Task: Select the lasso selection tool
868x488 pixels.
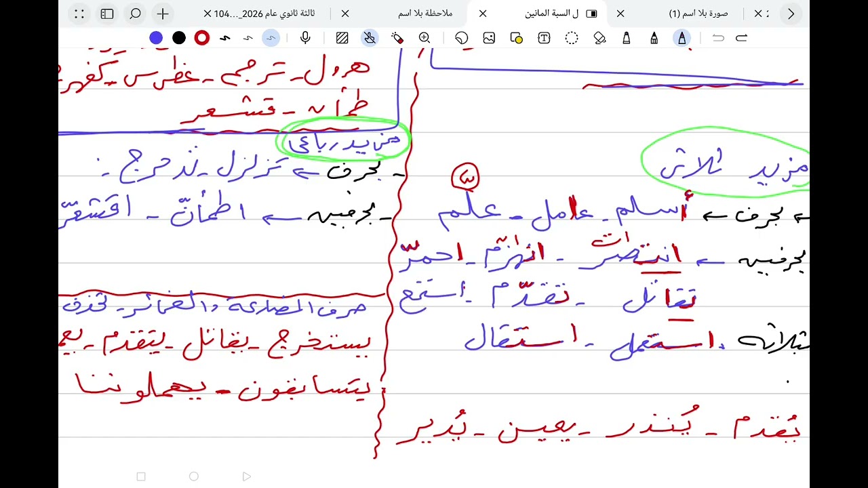Action: pos(572,38)
